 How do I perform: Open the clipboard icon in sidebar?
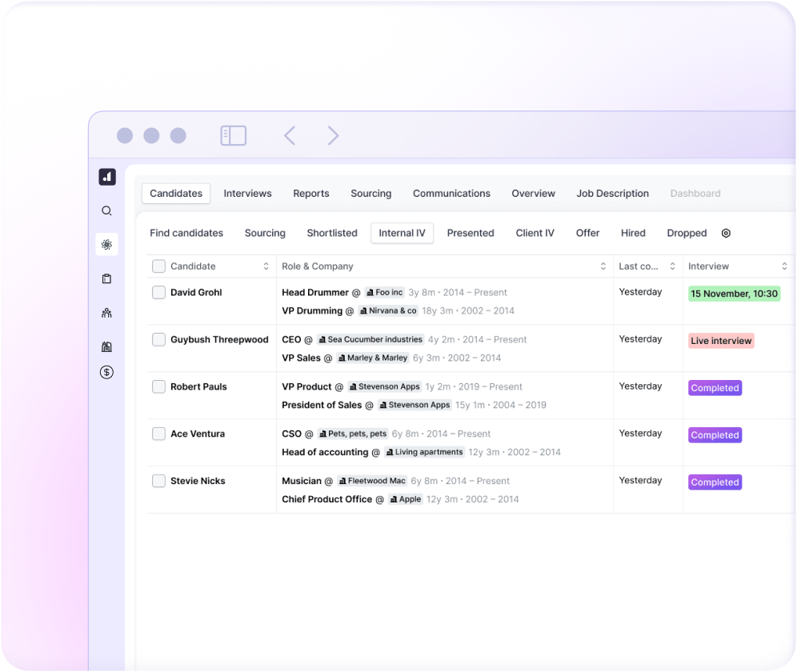click(x=106, y=278)
